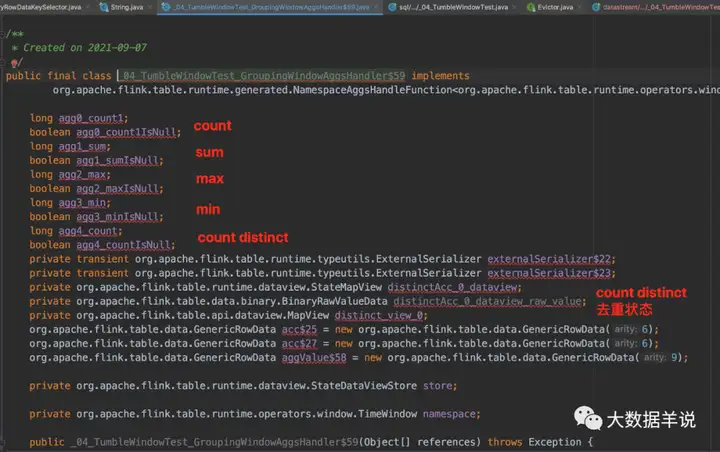
Task: Click the datastream _04_TumbleWindowTest tab file icon
Action: coord(596,7)
